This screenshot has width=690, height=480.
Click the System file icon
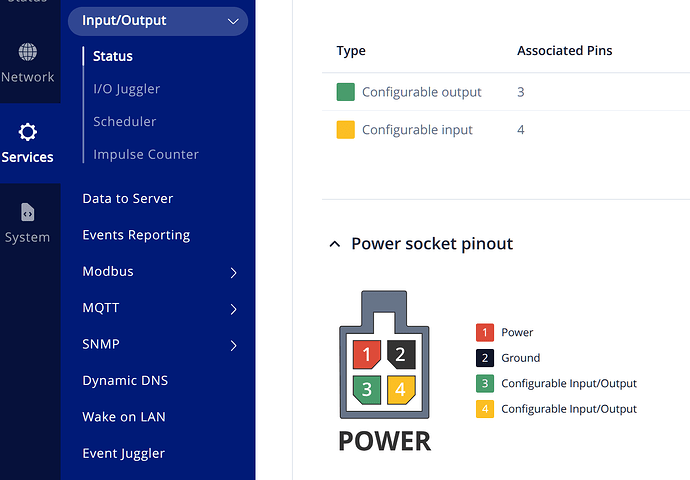[x=28, y=212]
